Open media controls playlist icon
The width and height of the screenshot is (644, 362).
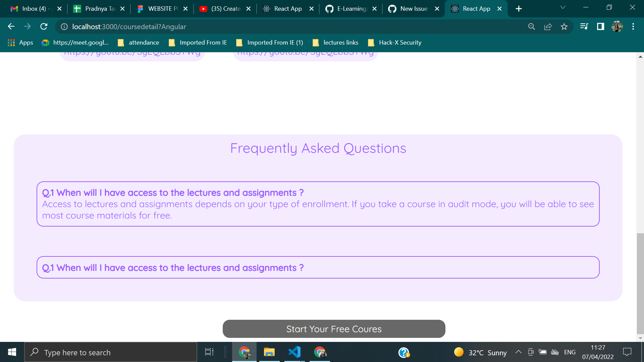pos(584,26)
